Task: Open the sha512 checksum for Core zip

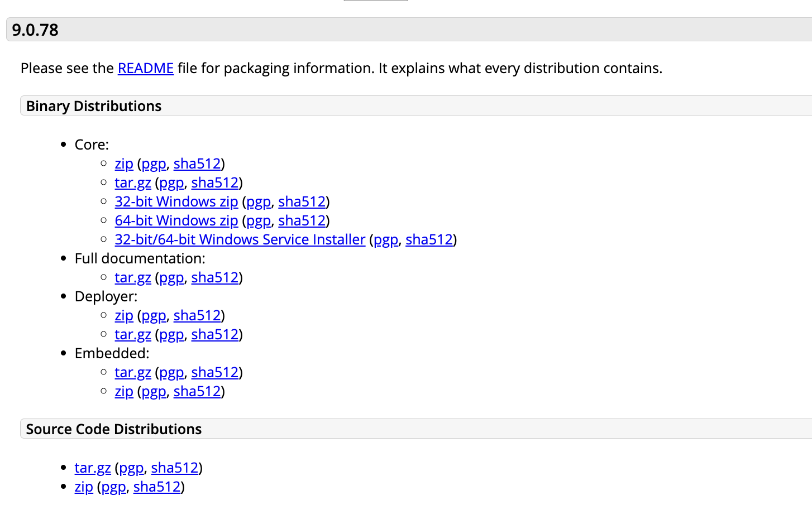Action: point(197,163)
